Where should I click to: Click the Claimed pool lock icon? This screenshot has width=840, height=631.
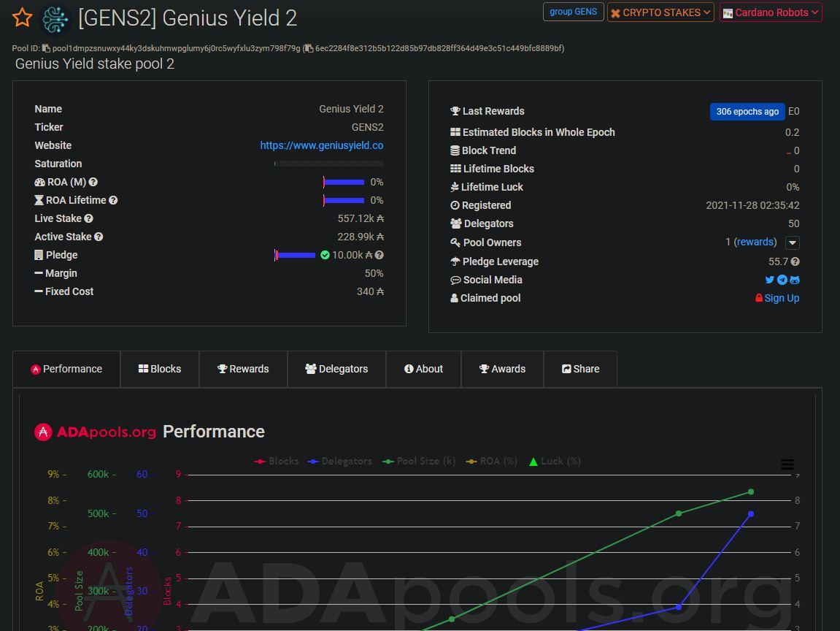tap(758, 298)
